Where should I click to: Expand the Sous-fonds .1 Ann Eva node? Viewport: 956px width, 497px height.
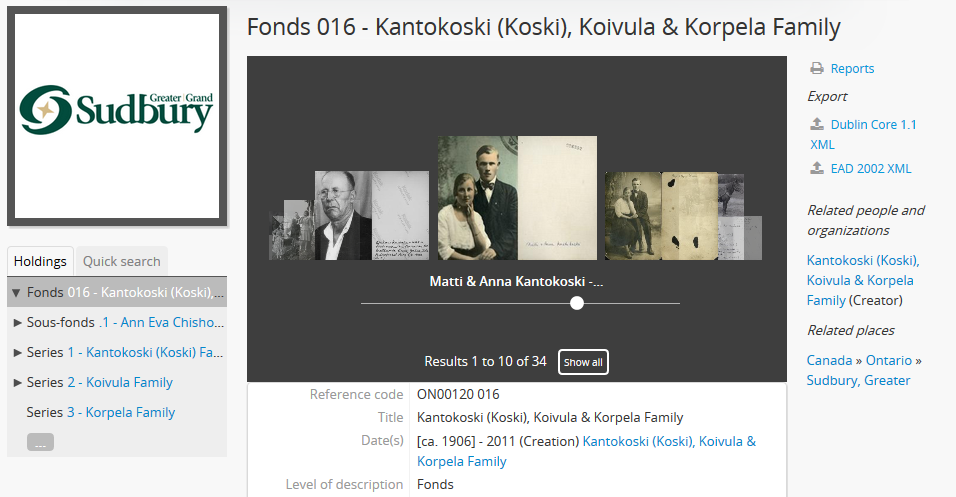click(18, 323)
